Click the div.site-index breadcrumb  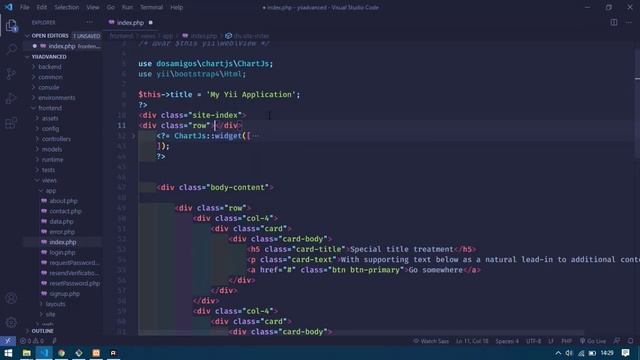click(247, 36)
